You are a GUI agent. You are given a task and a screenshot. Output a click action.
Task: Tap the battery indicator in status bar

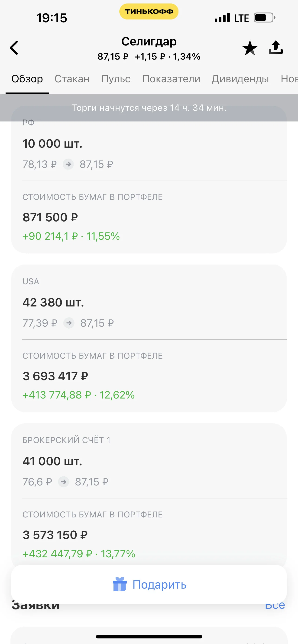point(265,18)
